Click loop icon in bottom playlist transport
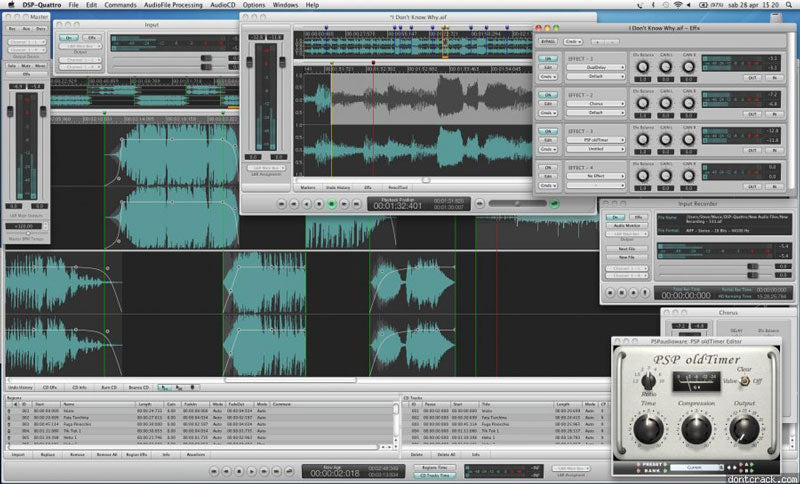The height and width of the screenshot is (484, 800). (289, 471)
